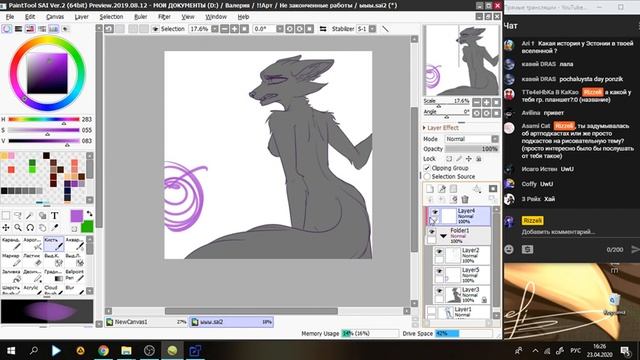Hide Layer4 using its eye icon
The height and width of the screenshot is (360, 640).
pos(435,212)
